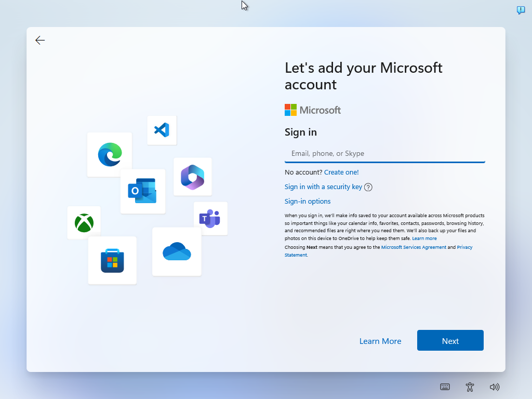Click the Microsoft Teams icon
The width and height of the screenshot is (532, 399).
(210, 218)
